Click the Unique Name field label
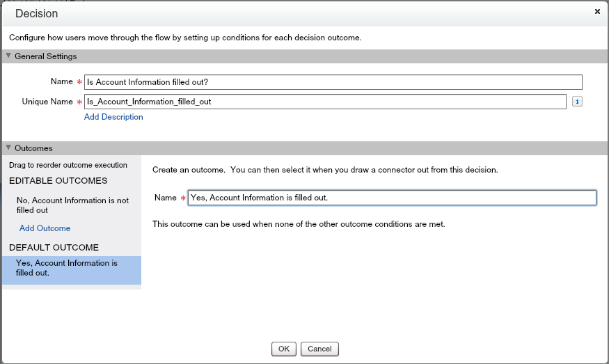Viewport: 609px width, 364px height. coord(47,102)
